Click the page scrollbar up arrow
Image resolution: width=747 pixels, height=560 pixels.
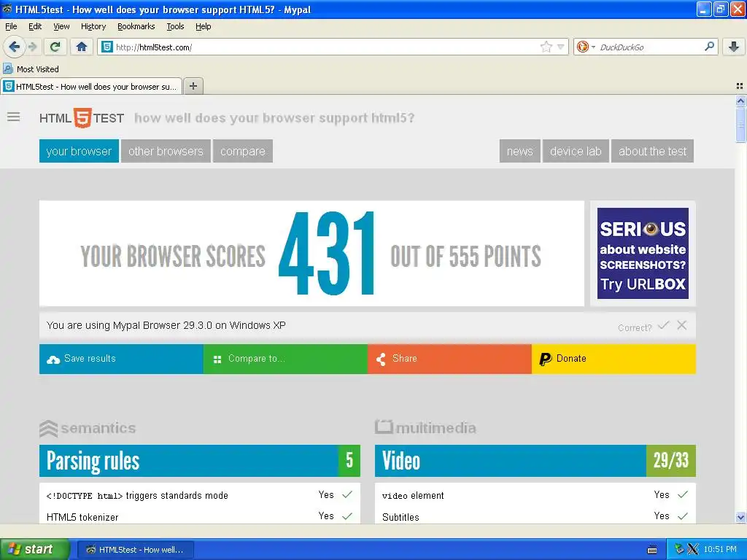coord(740,101)
